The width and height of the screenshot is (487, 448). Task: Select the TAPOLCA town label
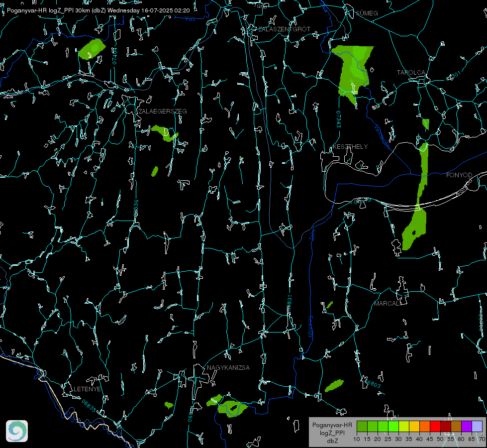tap(411, 73)
